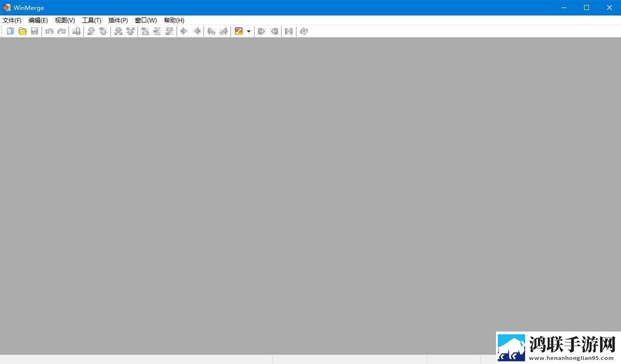Screen dimensions: 621x364
Task: Open the 视图(V) menu
Action: click(x=65, y=20)
